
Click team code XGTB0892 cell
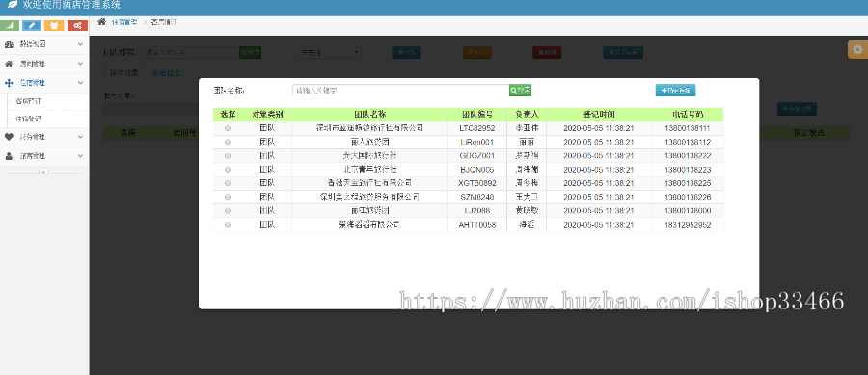[477, 183]
